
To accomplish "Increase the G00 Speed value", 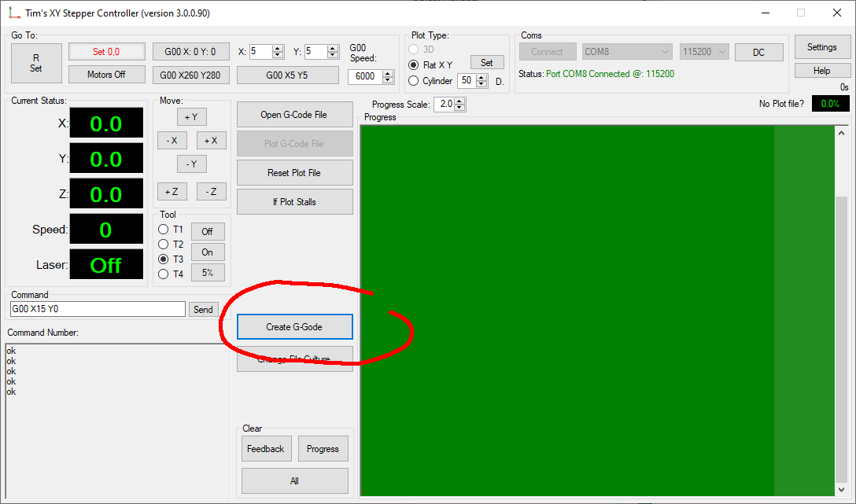I will point(387,73).
